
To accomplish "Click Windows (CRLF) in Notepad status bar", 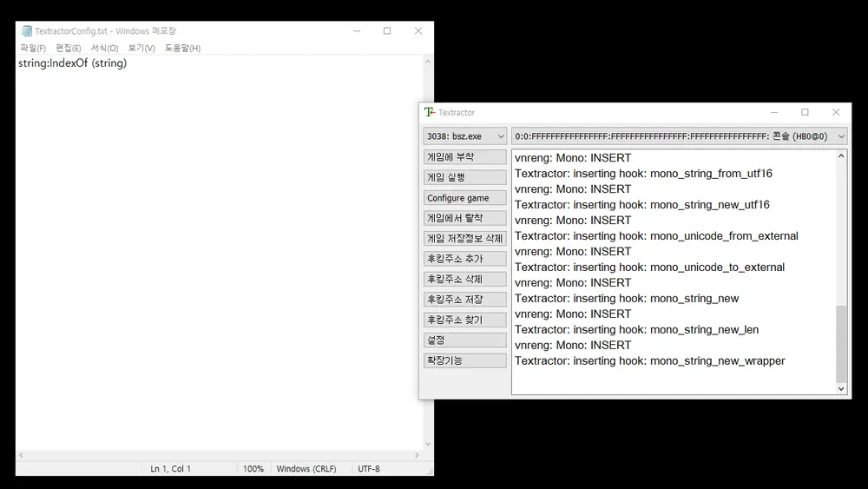I will pos(306,468).
